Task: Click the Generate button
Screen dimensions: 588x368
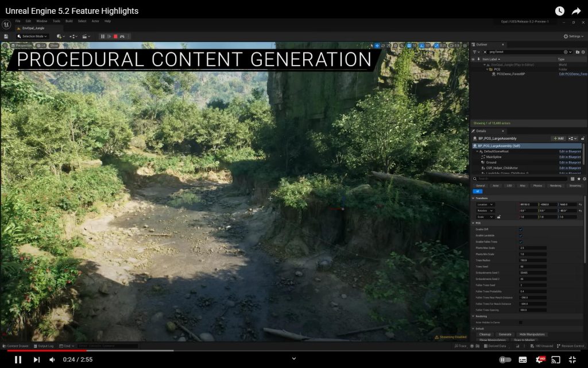Action: click(x=505, y=334)
